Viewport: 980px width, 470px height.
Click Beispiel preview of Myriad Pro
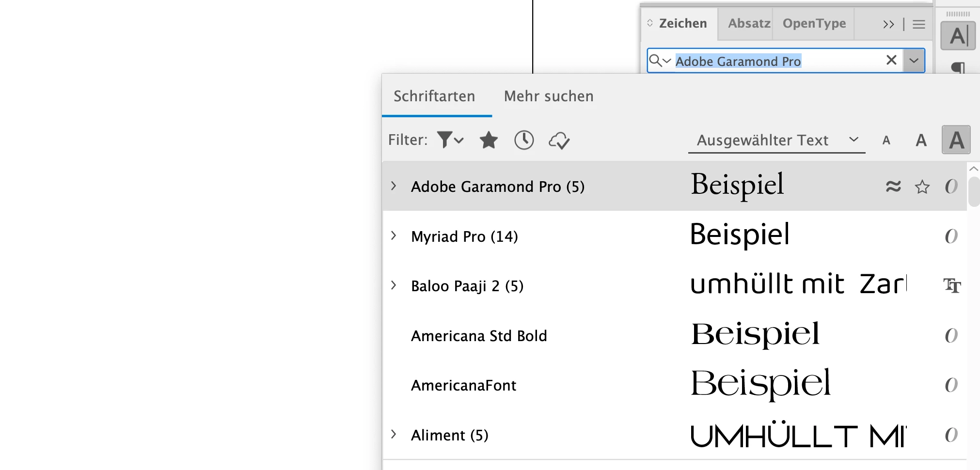point(740,235)
